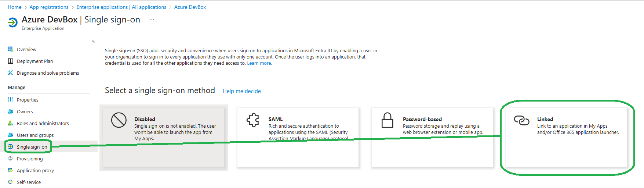Open the Help me decide link

pyautogui.click(x=242, y=91)
